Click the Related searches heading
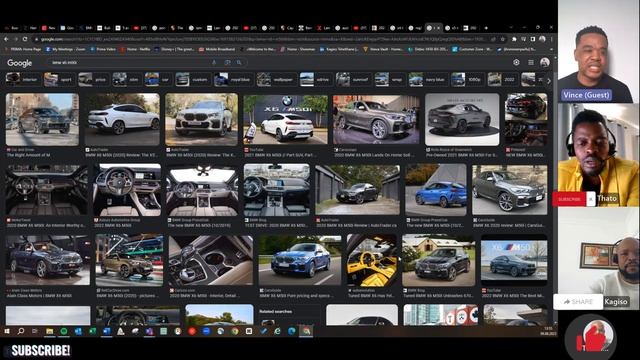This screenshot has width=640, height=360. coord(276,311)
